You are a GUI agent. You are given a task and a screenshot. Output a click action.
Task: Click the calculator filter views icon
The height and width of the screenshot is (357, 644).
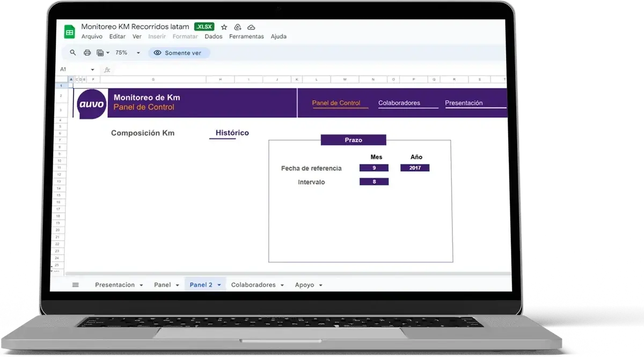[100, 53]
